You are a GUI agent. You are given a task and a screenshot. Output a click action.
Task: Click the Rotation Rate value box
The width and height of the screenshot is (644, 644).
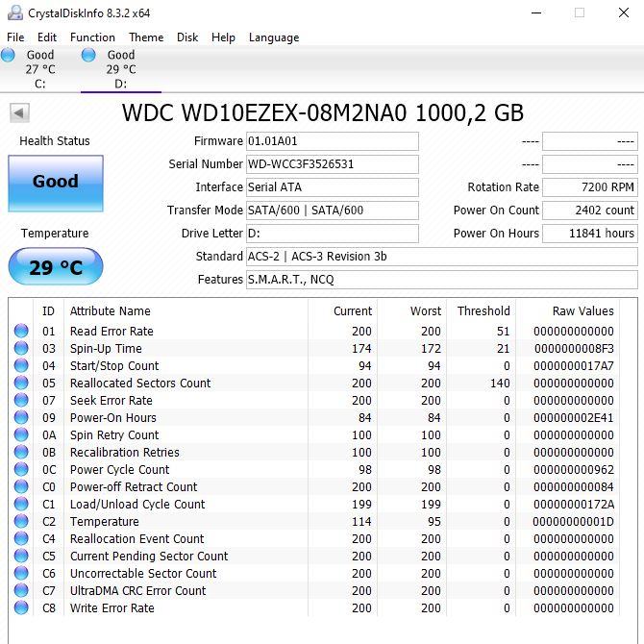[x=590, y=187]
